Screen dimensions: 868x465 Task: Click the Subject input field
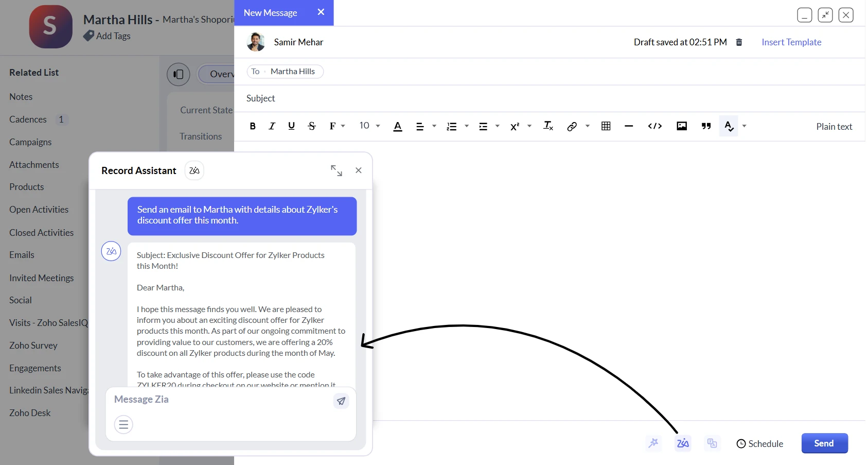[550, 98]
